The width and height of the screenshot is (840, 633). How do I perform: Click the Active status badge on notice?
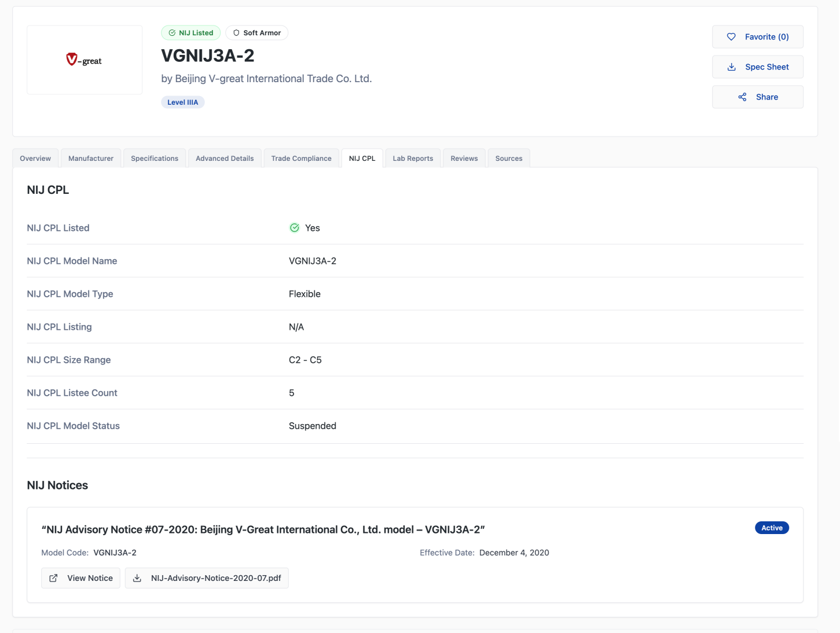772,528
